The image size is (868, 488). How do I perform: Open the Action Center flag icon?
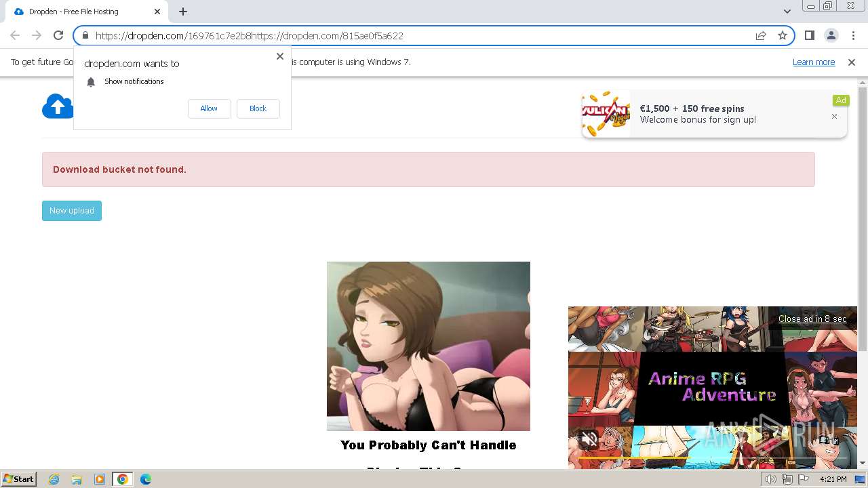804,479
